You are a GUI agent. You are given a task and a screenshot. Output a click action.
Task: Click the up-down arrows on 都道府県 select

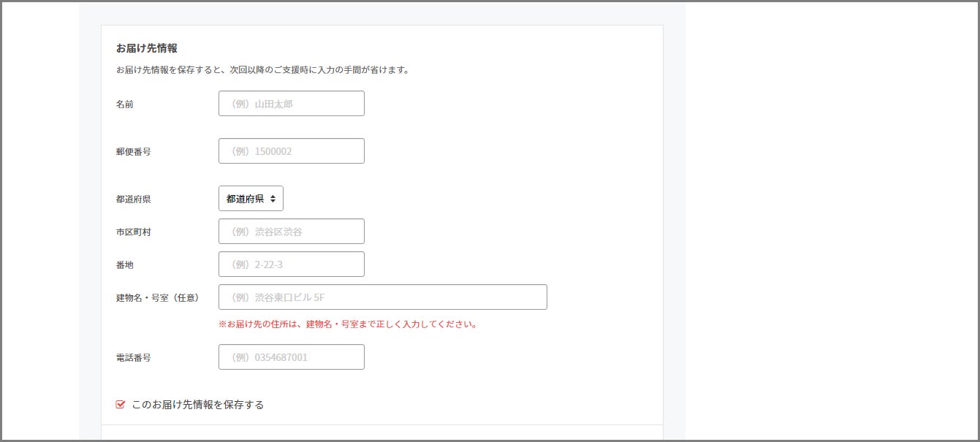coord(273,199)
